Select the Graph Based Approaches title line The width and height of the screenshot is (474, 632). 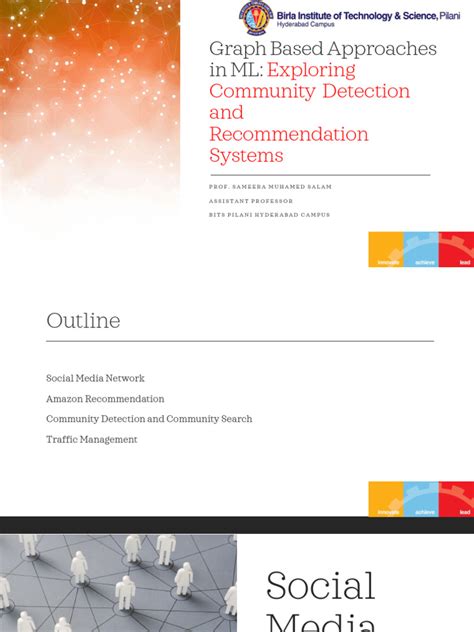323,49
